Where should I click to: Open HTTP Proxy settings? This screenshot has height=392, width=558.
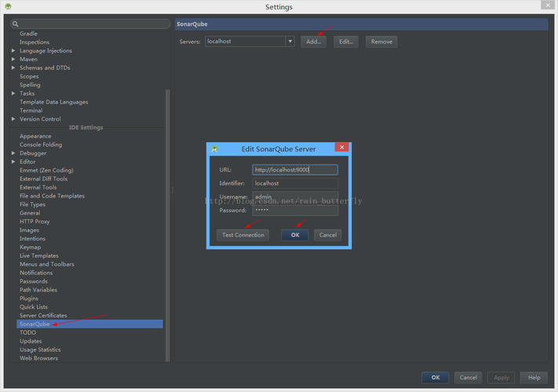click(35, 221)
